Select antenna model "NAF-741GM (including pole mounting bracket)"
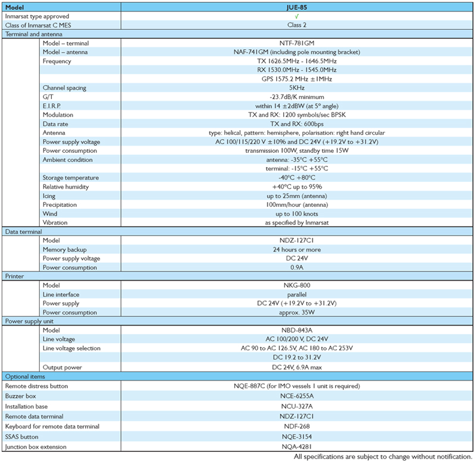 click(296, 52)
